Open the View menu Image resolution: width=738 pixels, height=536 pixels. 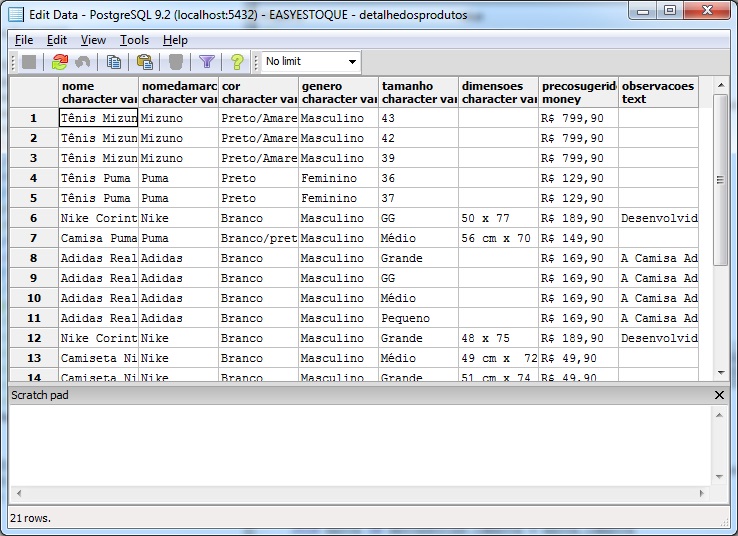pos(93,40)
